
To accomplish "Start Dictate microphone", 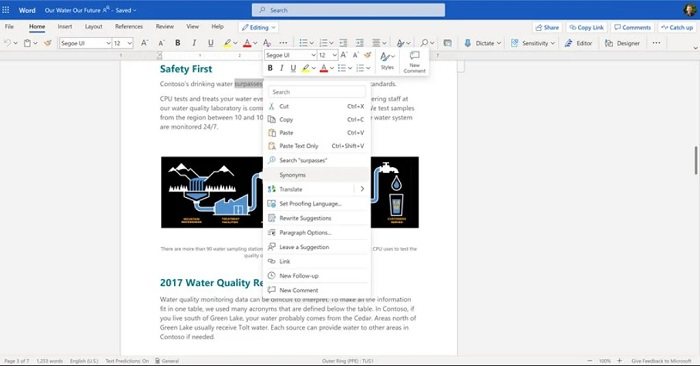I will pyautogui.click(x=467, y=43).
